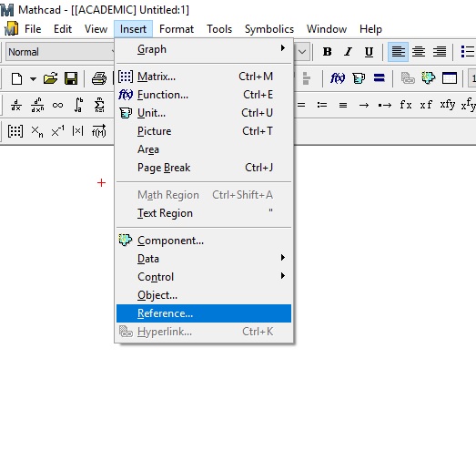Select Page Break menu entry

click(x=204, y=168)
